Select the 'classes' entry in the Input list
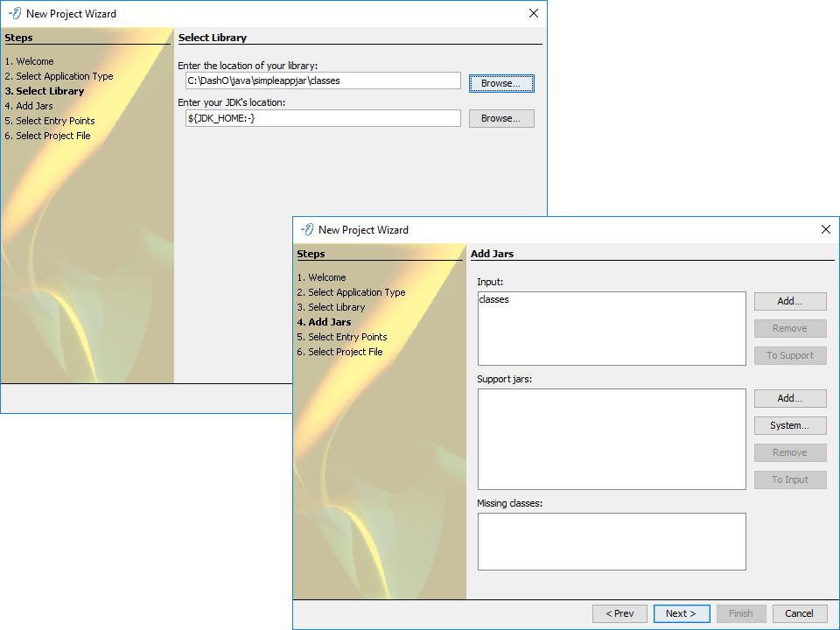Image resolution: width=840 pixels, height=630 pixels. 494,299
